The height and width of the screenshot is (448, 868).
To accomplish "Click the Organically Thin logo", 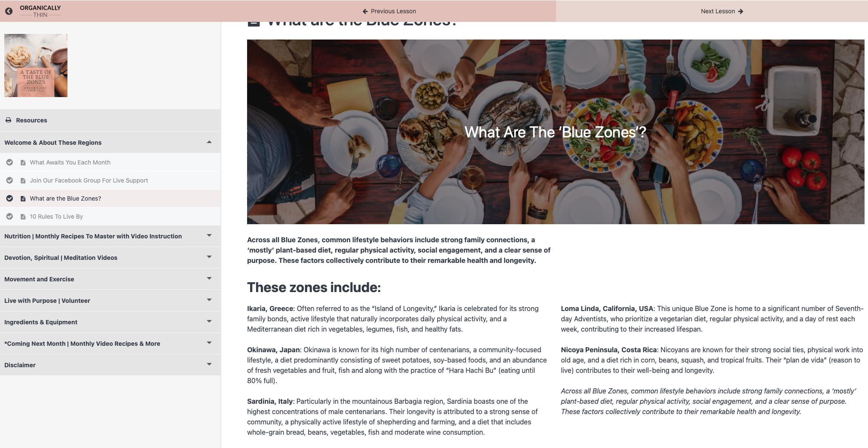I will [x=40, y=11].
